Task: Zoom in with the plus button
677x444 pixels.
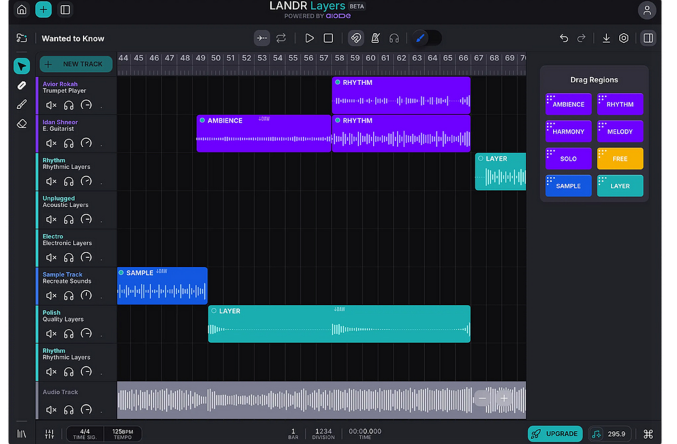Action: coord(504,398)
